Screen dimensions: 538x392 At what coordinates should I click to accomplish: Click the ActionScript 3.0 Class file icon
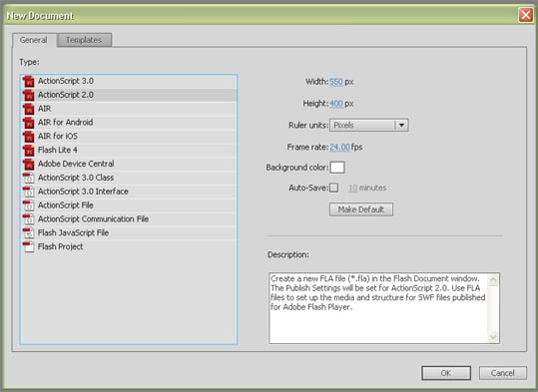(29, 178)
